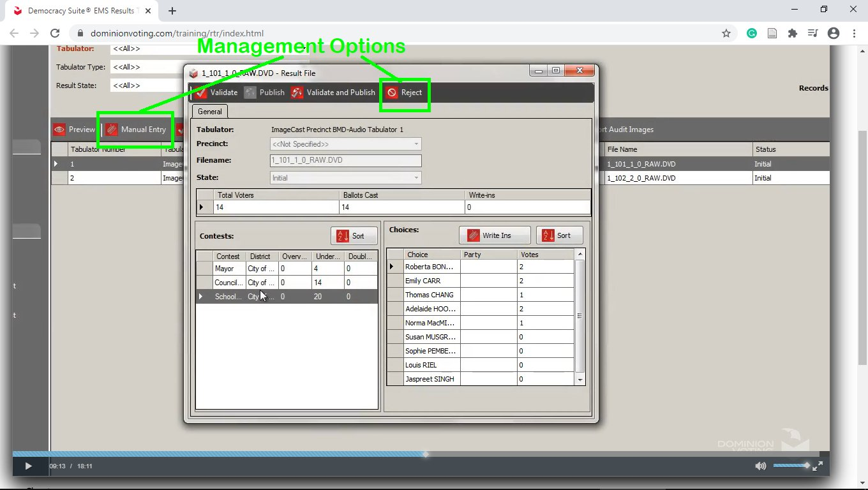Click the Filename field 1_101_1_0_RAW.DVD
The height and width of the screenshot is (490, 868).
click(345, 161)
